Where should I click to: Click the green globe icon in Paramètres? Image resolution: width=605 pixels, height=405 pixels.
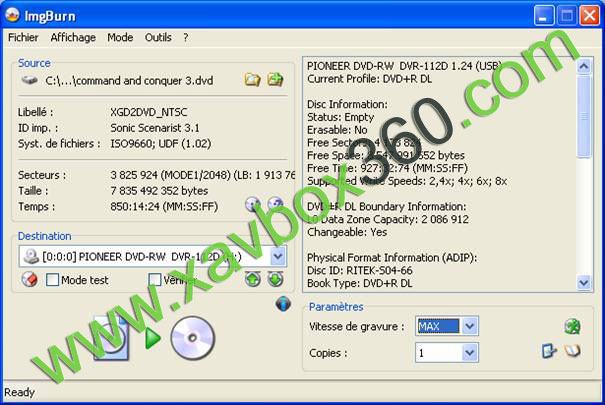click(x=573, y=326)
